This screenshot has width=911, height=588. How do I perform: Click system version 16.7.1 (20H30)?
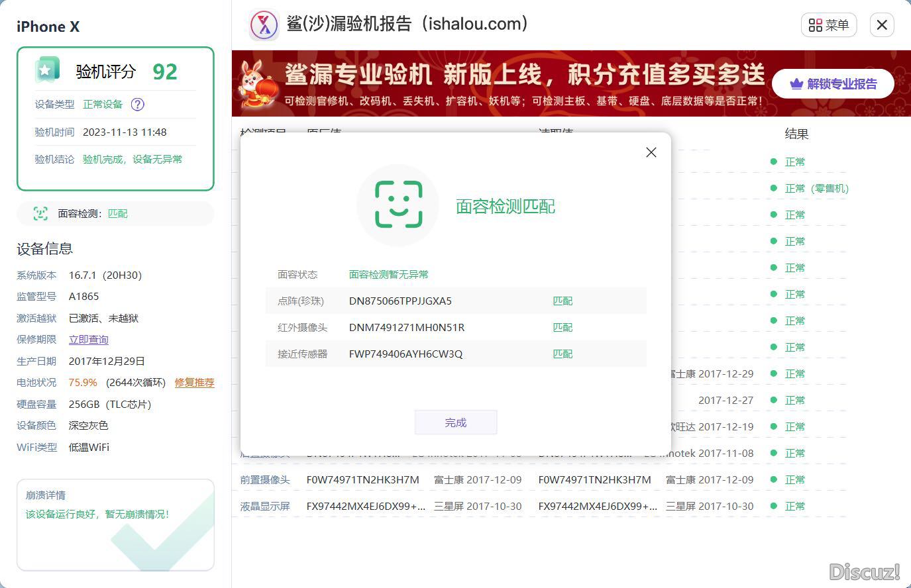(x=105, y=275)
